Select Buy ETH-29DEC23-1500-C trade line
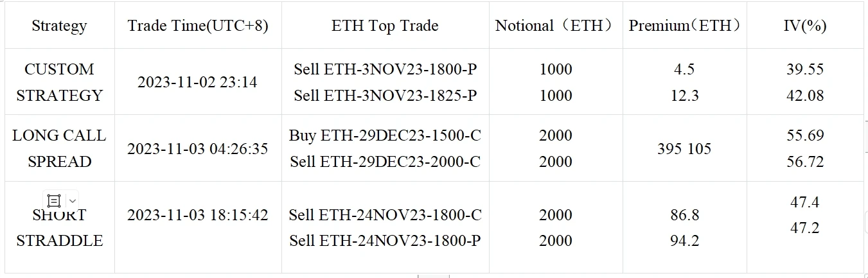 [x=385, y=135]
